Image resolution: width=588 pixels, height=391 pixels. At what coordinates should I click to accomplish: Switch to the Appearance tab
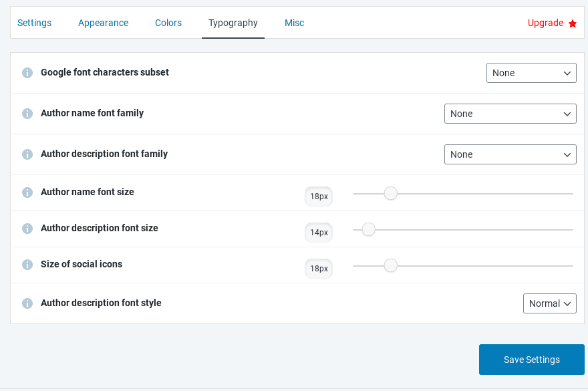point(103,23)
